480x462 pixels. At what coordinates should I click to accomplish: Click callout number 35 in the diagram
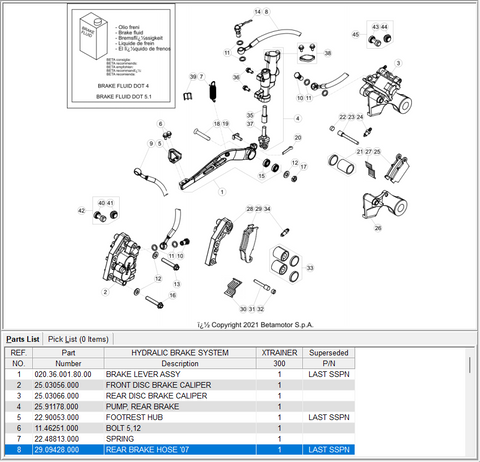point(250,115)
